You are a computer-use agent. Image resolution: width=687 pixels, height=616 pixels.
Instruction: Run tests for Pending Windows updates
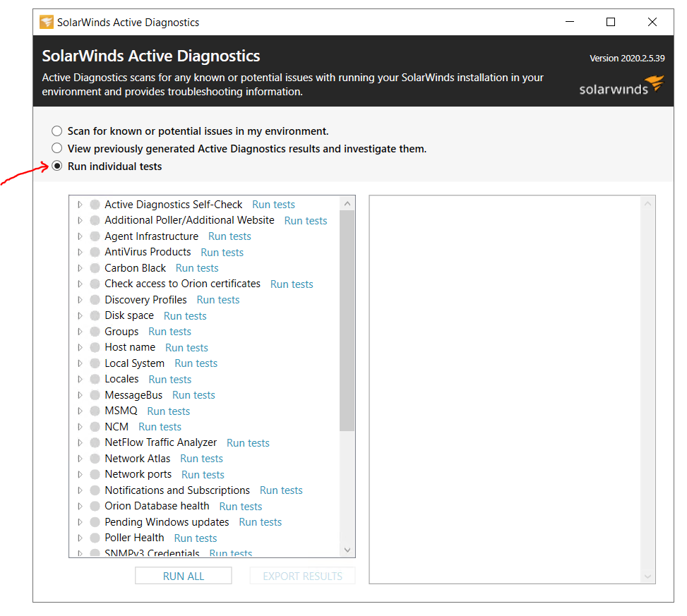(260, 522)
